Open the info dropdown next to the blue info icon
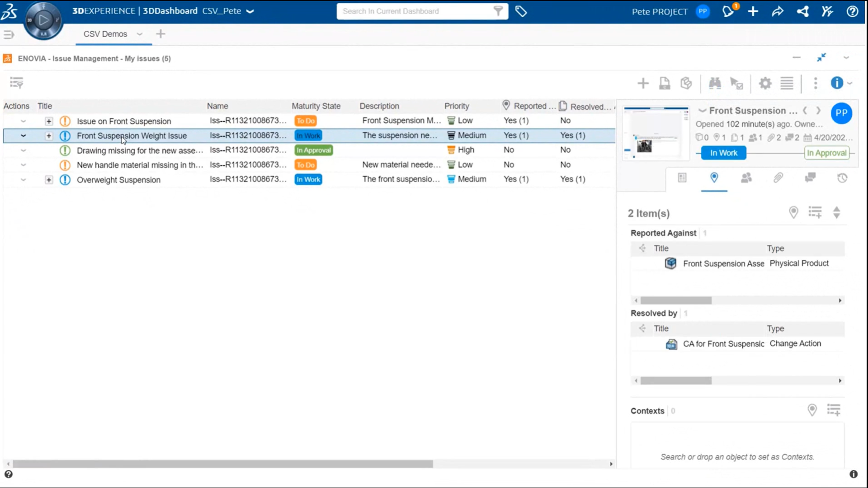Image resolution: width=868 pixels, height=488 pixels. point(849,83)
